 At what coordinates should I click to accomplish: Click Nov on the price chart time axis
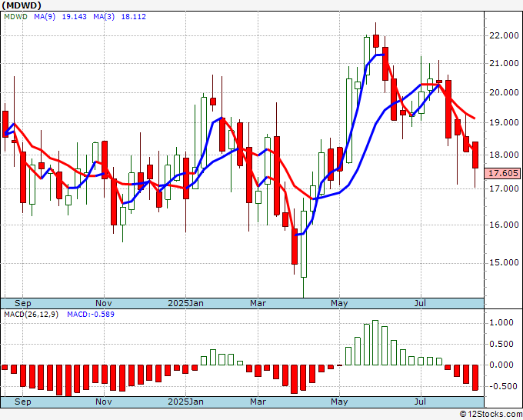click(x=104, y=303)
